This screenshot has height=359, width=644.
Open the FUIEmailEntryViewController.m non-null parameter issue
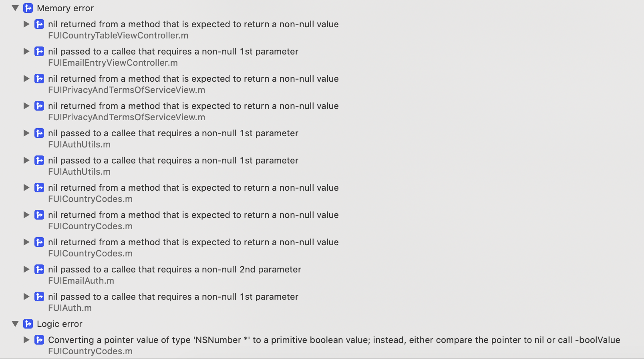point(173,51)
